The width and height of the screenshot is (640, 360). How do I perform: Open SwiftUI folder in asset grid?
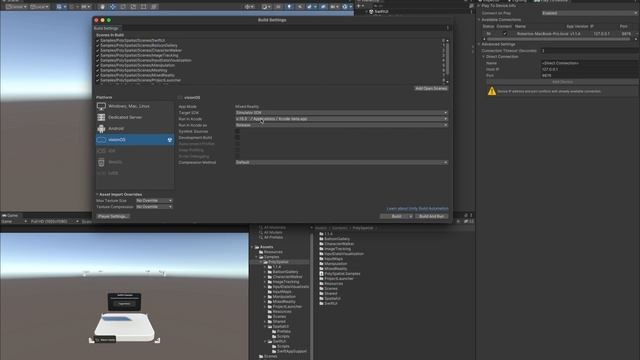pos(329,303)
